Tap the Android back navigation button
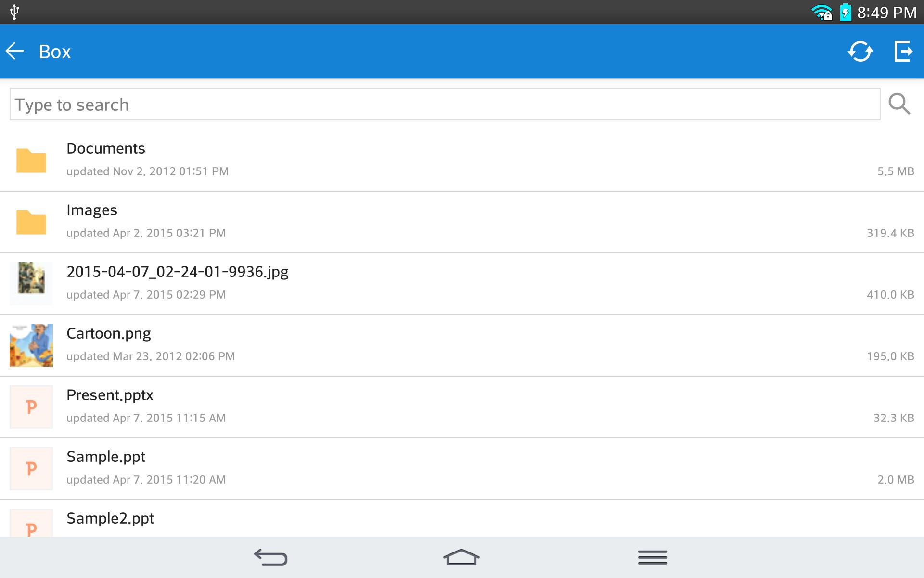The height and width of the screenshot is (578, 924). point(270,557)
